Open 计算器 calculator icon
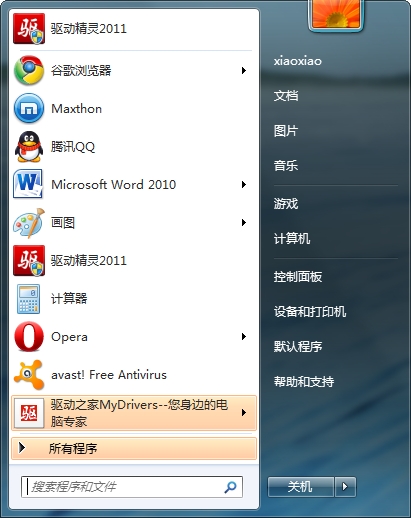 point(28,299)
